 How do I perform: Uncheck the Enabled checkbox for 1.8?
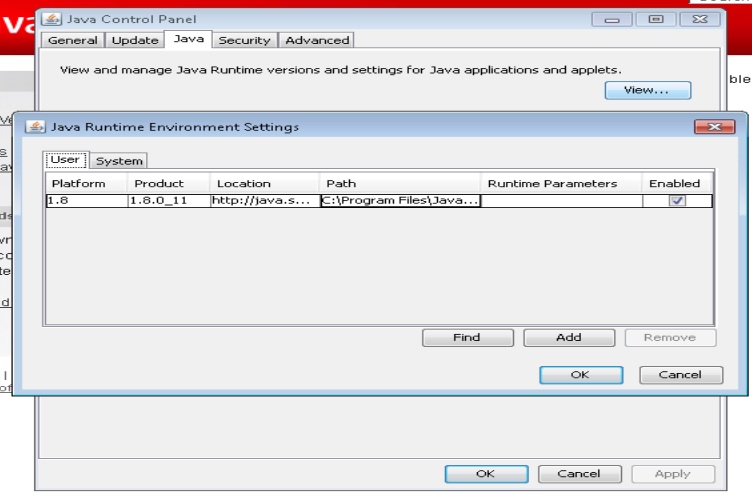click(x=677, y=201)
